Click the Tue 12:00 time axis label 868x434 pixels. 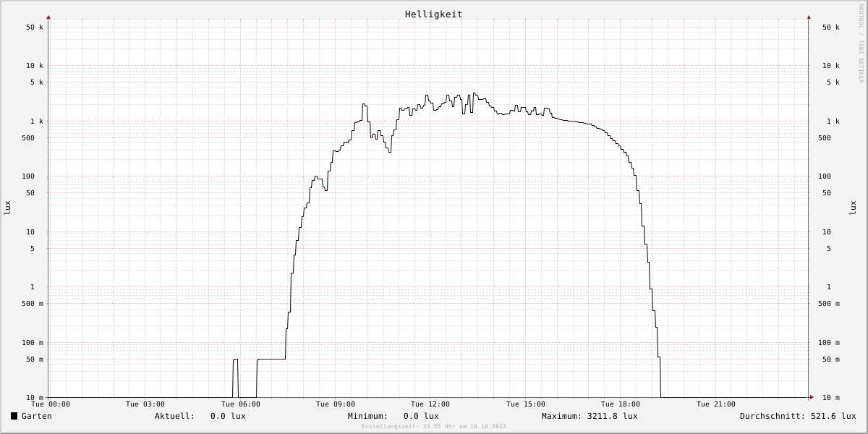[430, 404]
